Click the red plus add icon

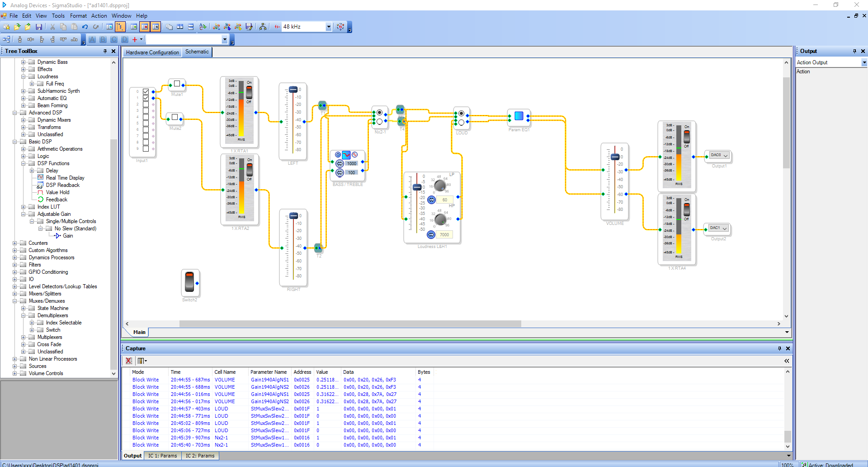click(134, 40)
